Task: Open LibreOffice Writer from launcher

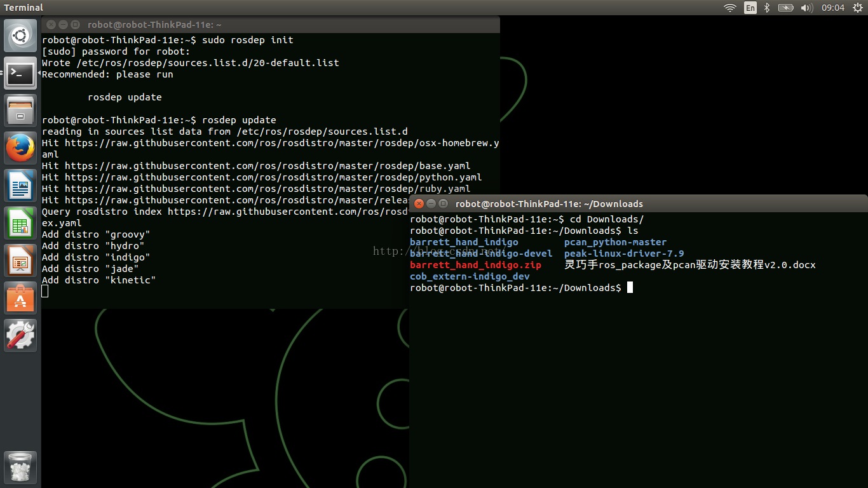Action: pyautogui.click(x=21, y=186)
